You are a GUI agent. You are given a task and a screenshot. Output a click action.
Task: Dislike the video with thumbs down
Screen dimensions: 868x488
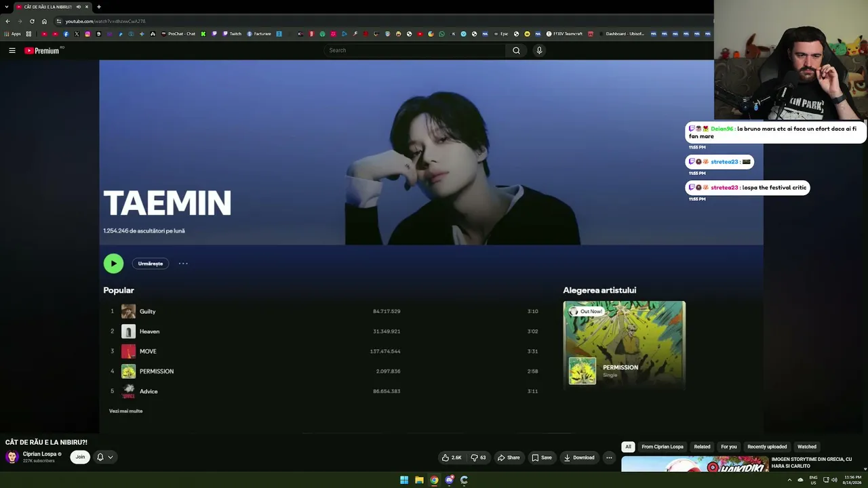[478, 457]
